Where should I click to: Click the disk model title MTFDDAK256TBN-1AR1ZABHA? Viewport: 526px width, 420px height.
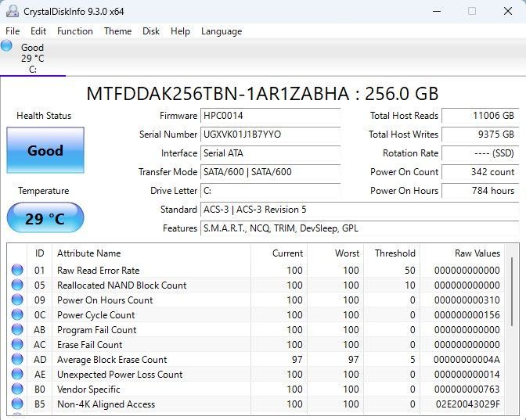coord(218,94)
